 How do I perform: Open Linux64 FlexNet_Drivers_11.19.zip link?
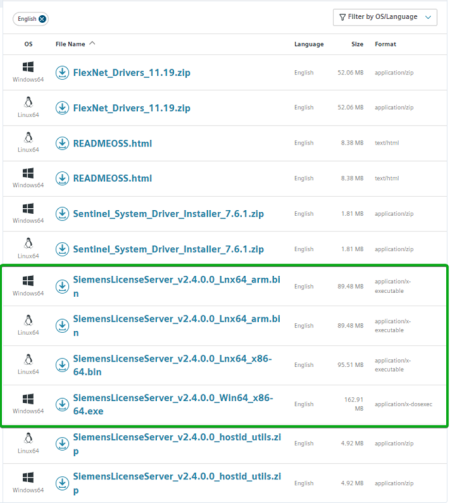click(x=132, y=108)
